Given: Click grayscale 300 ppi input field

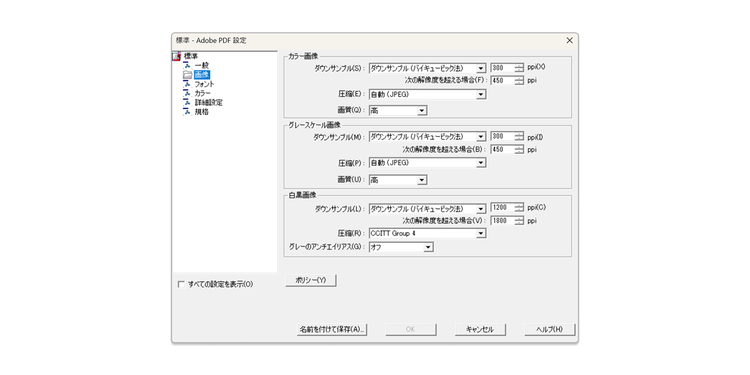Looking at the screenshot, I should click(x=503, y=136).
